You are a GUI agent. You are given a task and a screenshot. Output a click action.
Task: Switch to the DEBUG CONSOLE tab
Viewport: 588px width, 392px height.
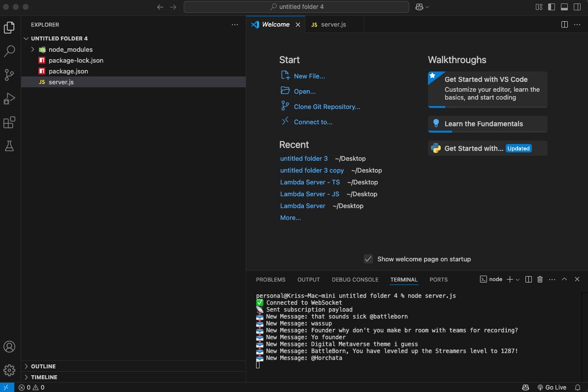(355, 280)
